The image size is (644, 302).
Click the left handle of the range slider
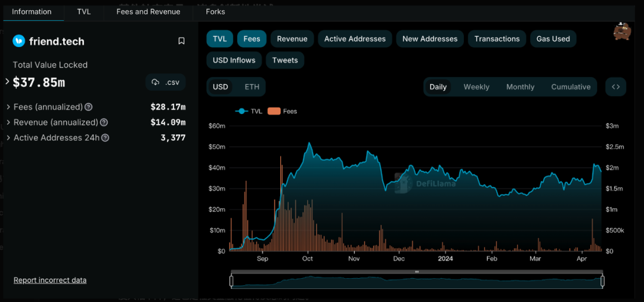pos(231,281)
